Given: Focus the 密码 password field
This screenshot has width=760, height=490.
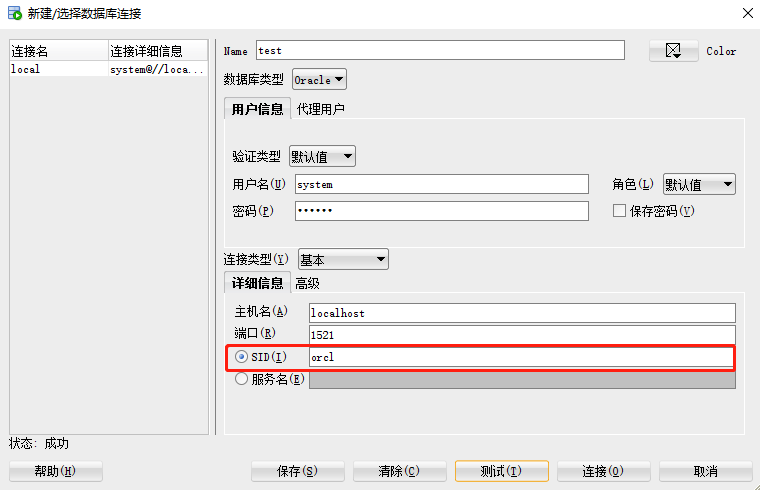Looking at the screenshot, I should point(442,211).
